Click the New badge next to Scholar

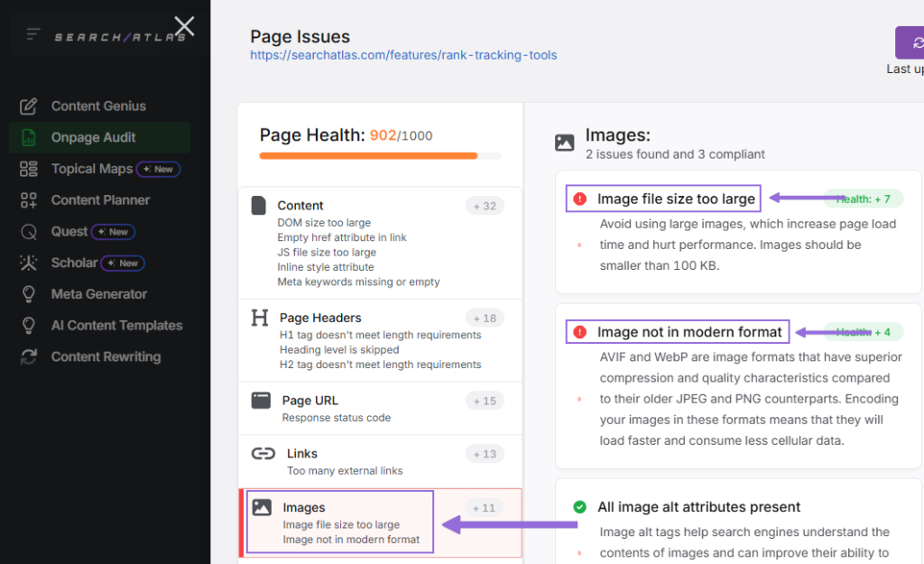coord(123,263)
